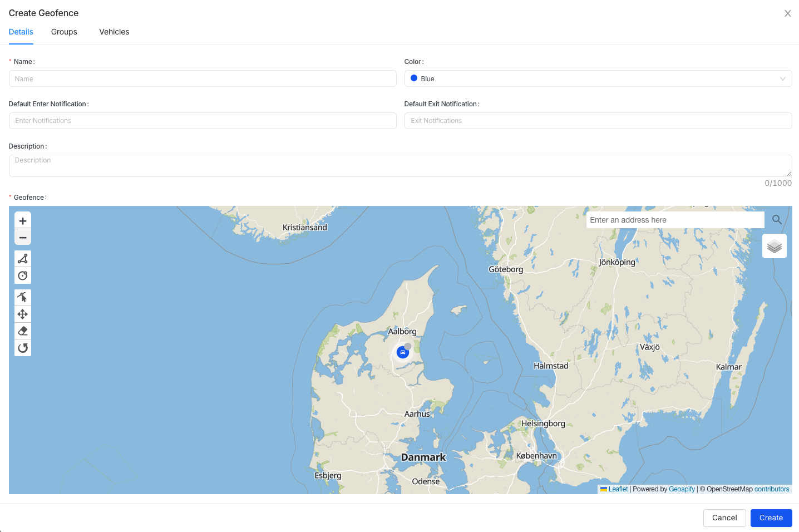The width and height of the screenshot is (799, 532).
Task: Click the blue color dot swatch
Action: (x=414, y=78)
